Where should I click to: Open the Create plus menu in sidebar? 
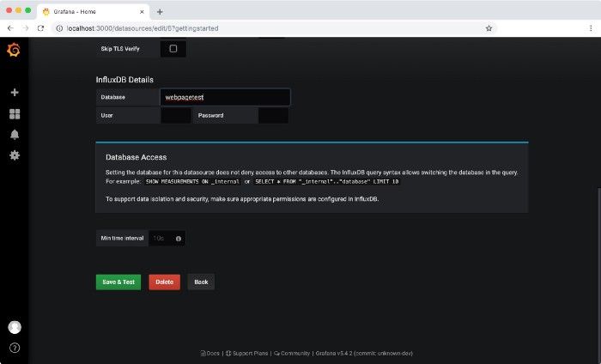pos(15,93)
